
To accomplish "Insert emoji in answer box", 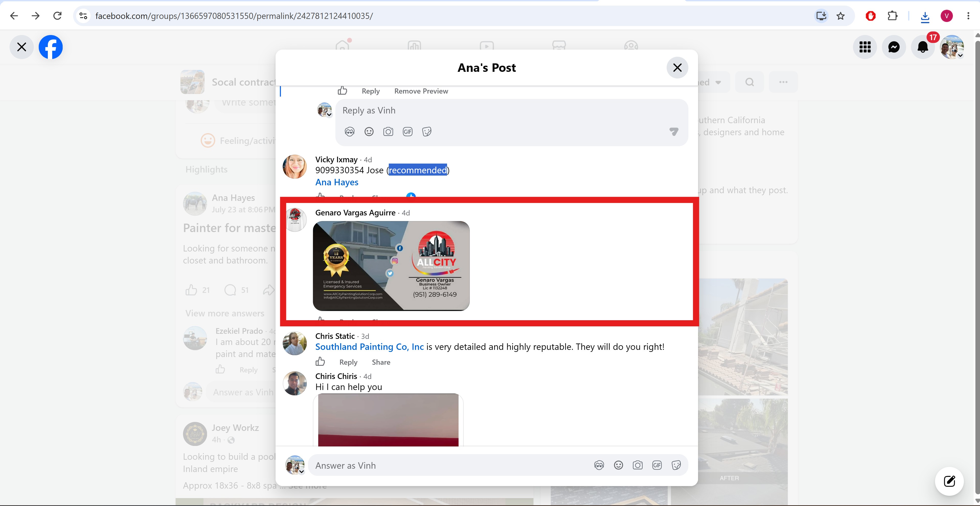I will tap(619, 465).
